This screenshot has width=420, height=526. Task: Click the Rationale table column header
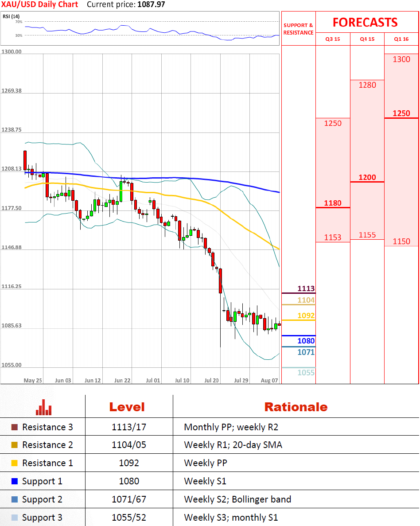(x=296, y=407)
